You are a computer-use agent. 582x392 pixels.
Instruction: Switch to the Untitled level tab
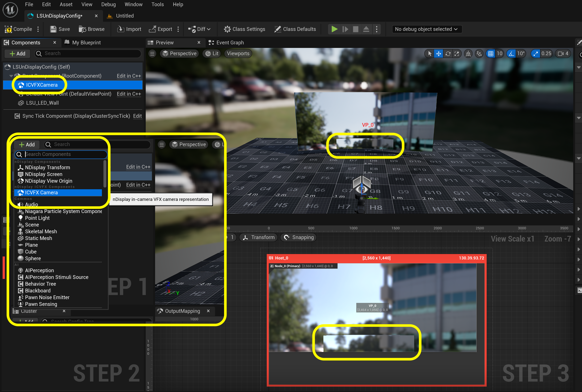click(121, 16)
